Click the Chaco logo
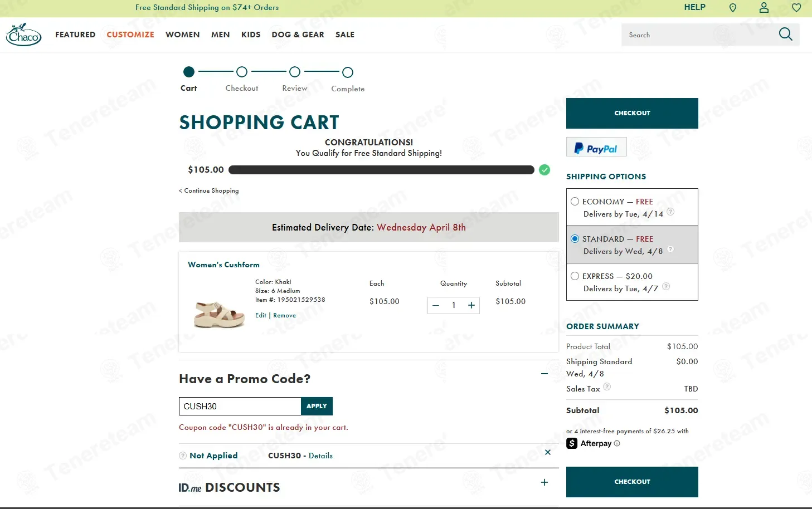This screenshot has height=509, width=812. (23, 35)
